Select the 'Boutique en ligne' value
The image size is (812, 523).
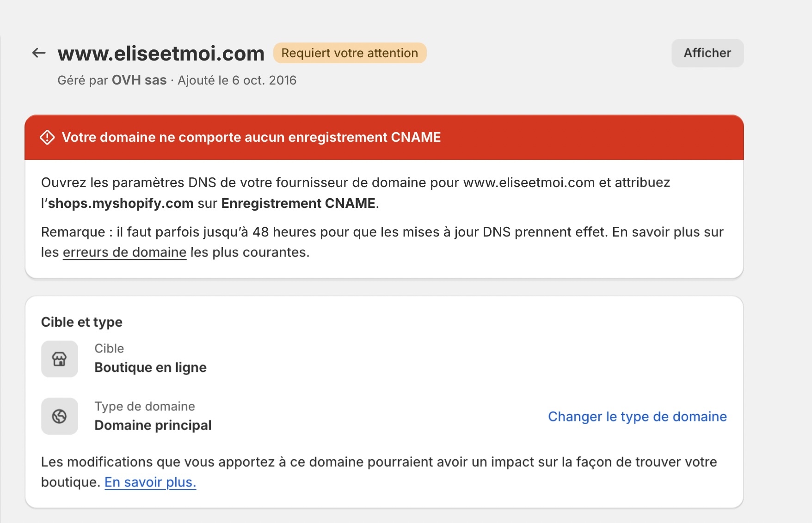click(x=150, y=367)
